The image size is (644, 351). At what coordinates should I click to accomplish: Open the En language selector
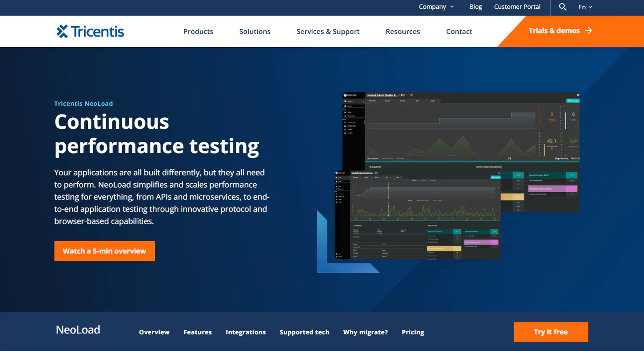tap(585, 7)
